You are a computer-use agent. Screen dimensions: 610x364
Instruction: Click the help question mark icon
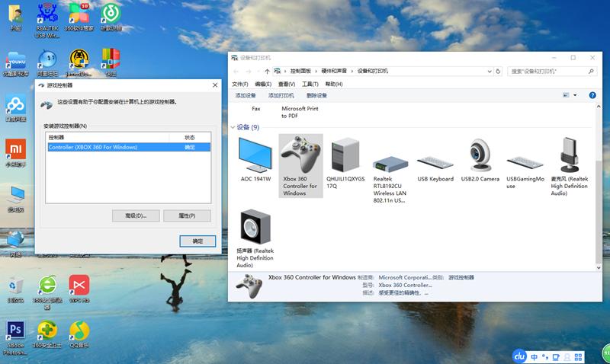click(592, 95)
